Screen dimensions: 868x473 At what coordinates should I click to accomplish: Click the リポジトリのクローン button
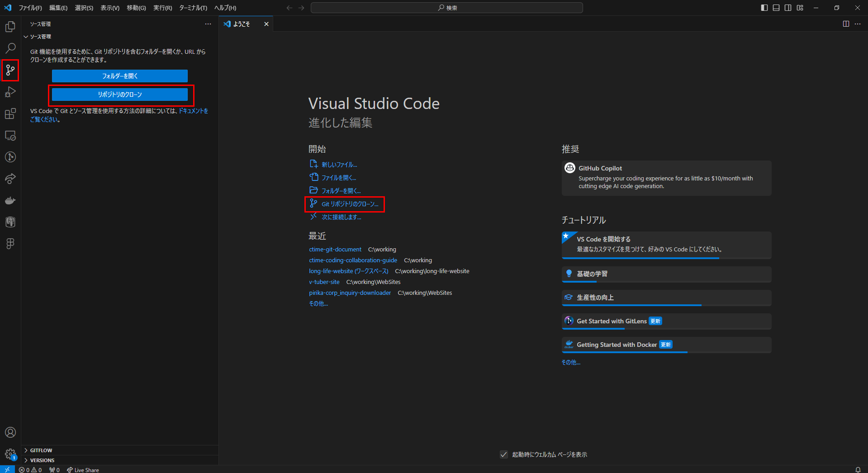(120, 95)
